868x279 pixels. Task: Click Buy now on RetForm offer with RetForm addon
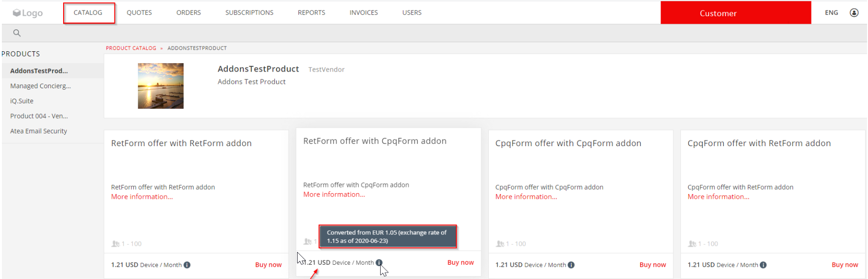[268, 265]
